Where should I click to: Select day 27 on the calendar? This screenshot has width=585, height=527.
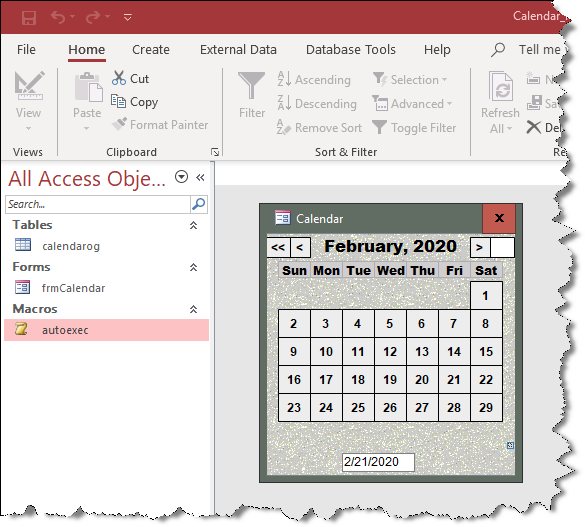pos(422,407)
